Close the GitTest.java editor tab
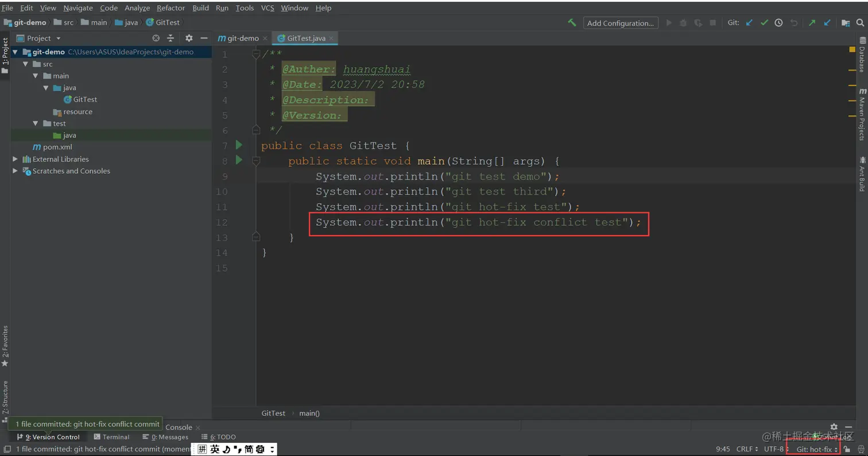 coord(332,39)
